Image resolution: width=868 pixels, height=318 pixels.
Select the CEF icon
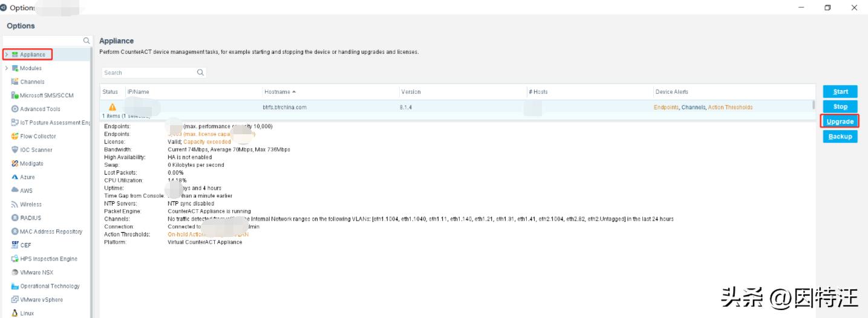pyautogui.click(x=15, y=245)
